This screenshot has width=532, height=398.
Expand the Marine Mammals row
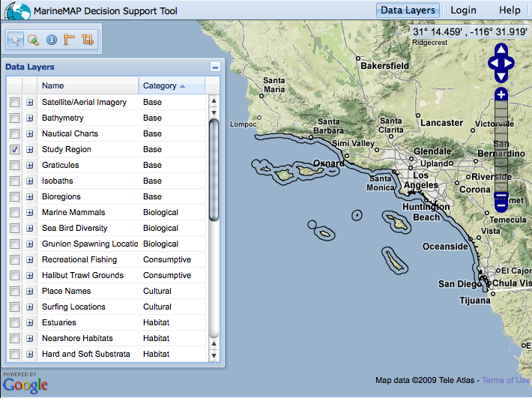pyautogui.click(x=30, y=212)
